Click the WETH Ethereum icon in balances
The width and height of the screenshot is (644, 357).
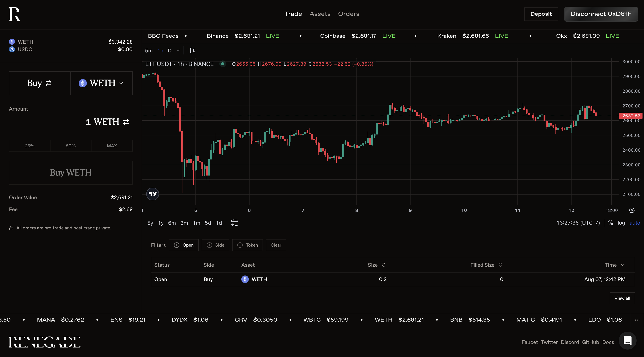[x=12, y=42]
